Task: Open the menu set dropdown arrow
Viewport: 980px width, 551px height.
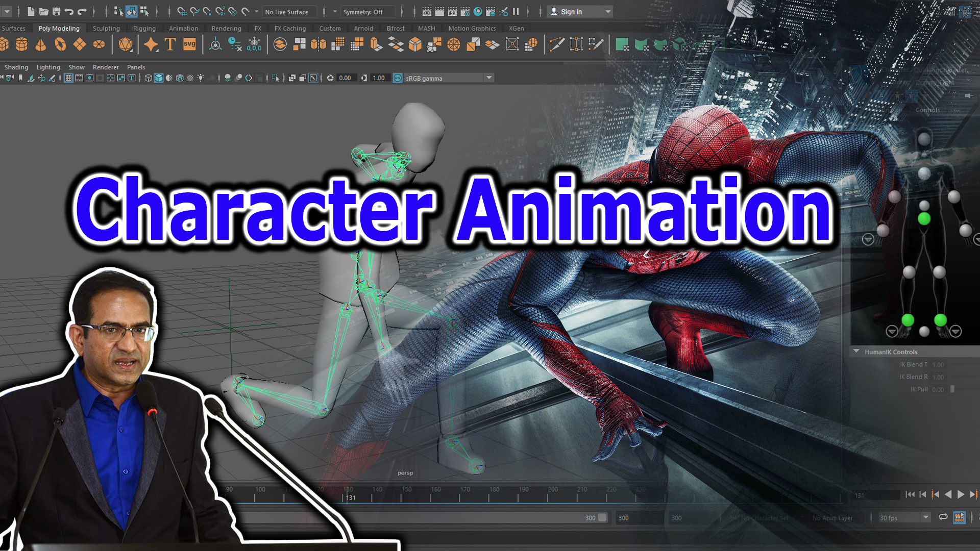Action: pos(7,11)
